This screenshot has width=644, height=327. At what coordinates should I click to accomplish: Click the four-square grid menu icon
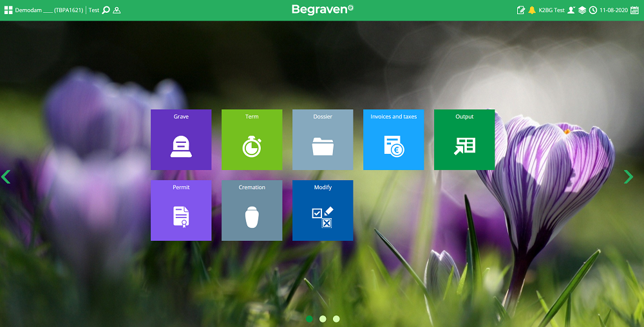coord(8,10)
